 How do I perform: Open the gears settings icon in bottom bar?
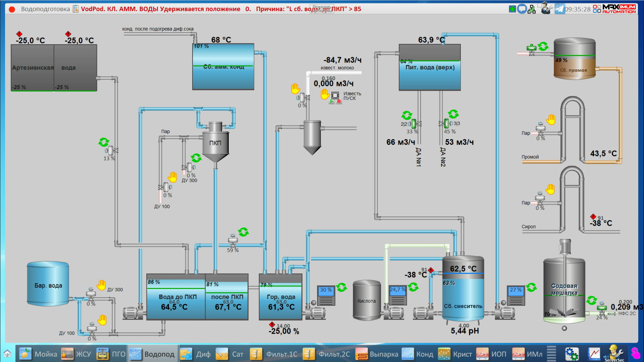click(571, 354)
